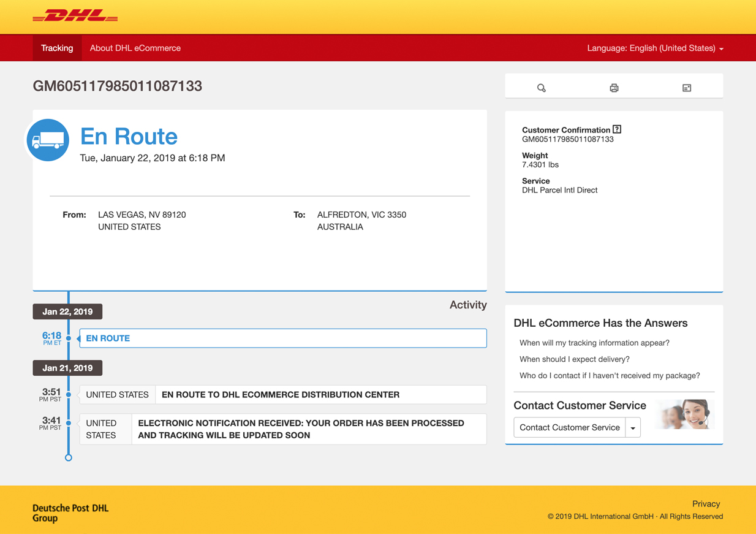Click the When should I expect delivery link
This screenshot has width=756, height=534.
click(574, 359)
